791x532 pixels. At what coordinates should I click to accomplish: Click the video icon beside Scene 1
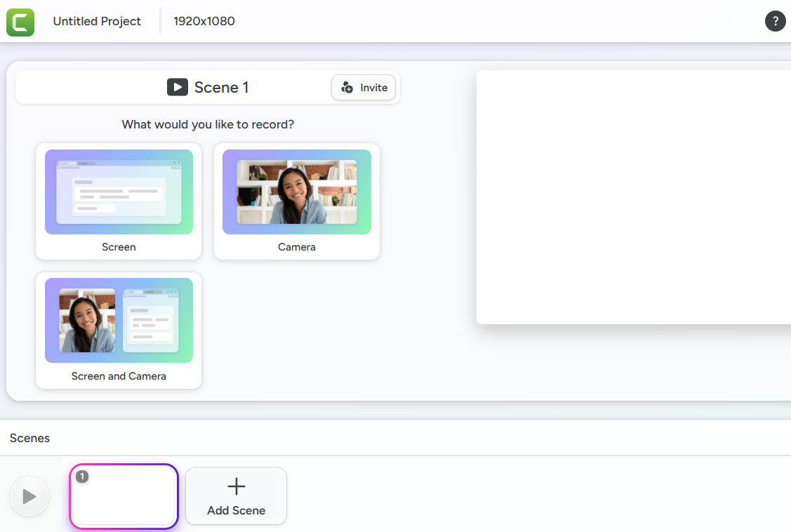(177, 87)
